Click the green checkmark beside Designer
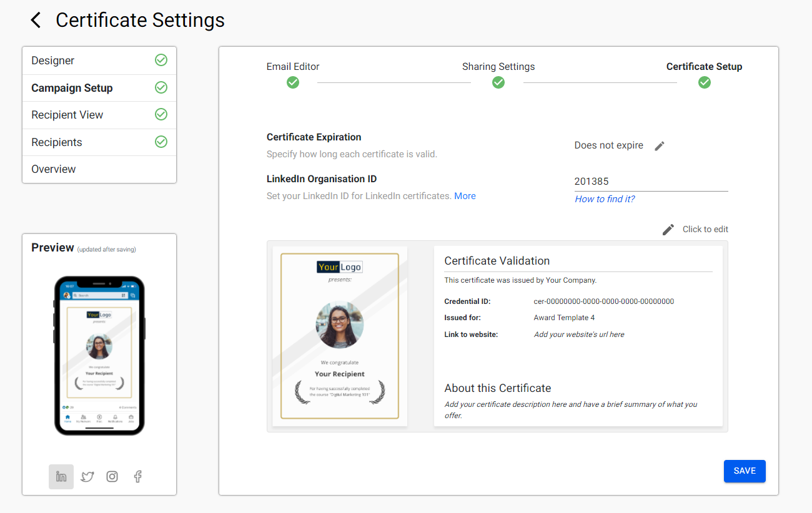Image resolution: width=812 pixels, height=513 pixels. [x=161, y=60]
